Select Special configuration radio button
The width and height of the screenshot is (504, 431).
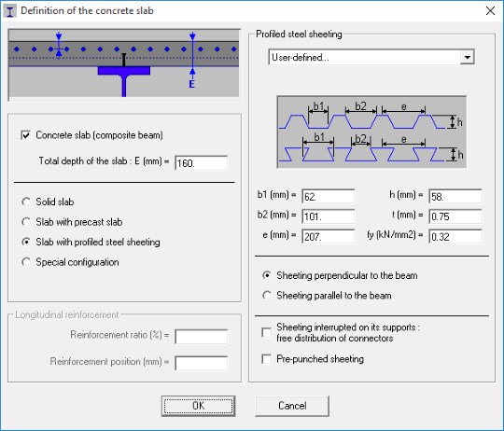click(x=26, y=262)
